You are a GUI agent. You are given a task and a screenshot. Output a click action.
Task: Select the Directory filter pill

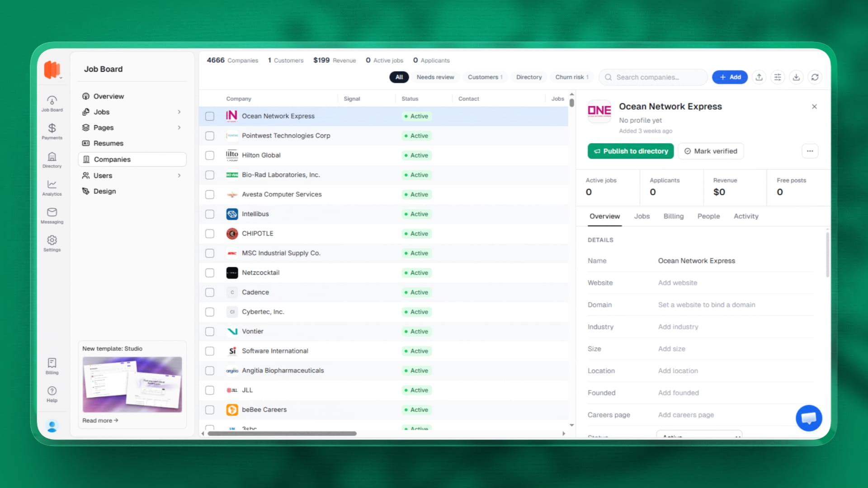pos(528,77)
